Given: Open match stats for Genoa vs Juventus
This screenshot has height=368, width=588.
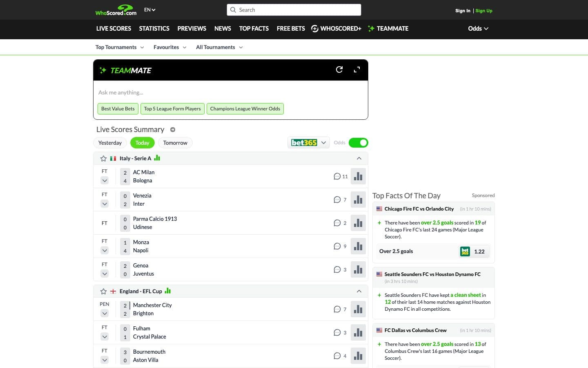Looking at the screenshot, I should point(358,269).
